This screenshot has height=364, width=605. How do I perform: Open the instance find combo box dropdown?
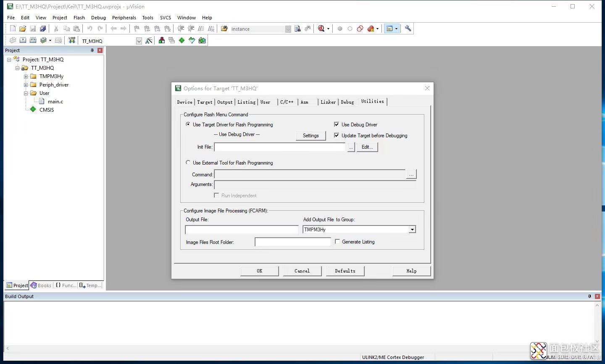click(288, 29)
